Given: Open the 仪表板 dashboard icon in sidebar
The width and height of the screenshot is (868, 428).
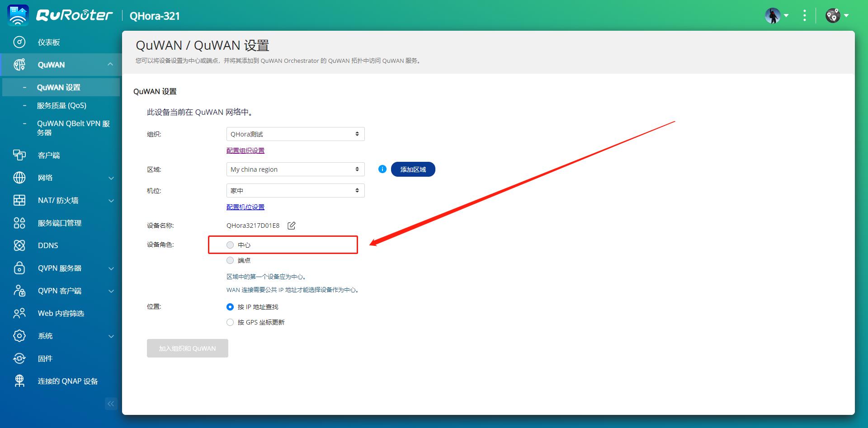Looking at the screenshot, I should point(19,42).
